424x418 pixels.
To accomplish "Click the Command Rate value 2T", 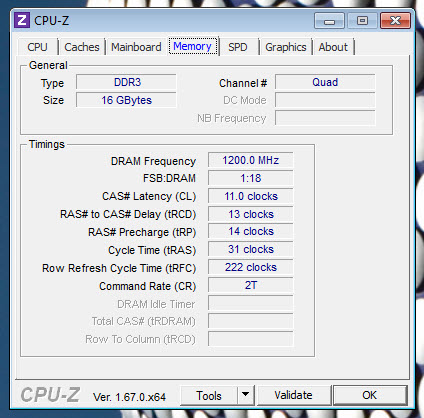I will click(x=251, y=285).
